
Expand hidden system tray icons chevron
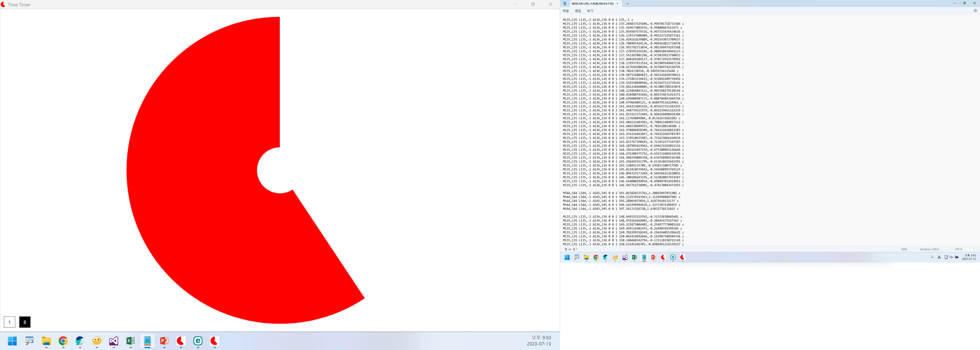(x=932, y=257)
